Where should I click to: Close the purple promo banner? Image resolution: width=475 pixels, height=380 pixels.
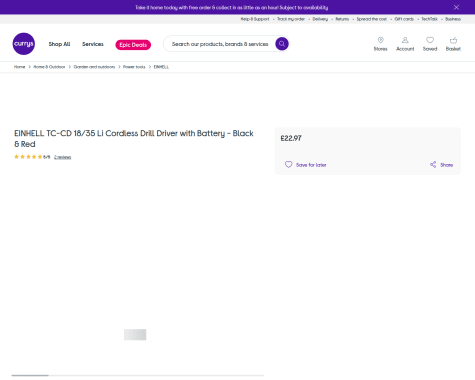[x=456, y=7]
